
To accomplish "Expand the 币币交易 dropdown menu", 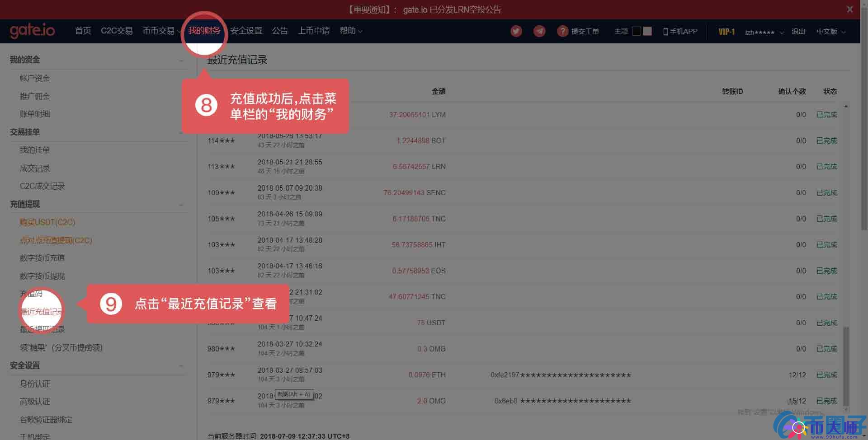I will [x=161, y=31].
